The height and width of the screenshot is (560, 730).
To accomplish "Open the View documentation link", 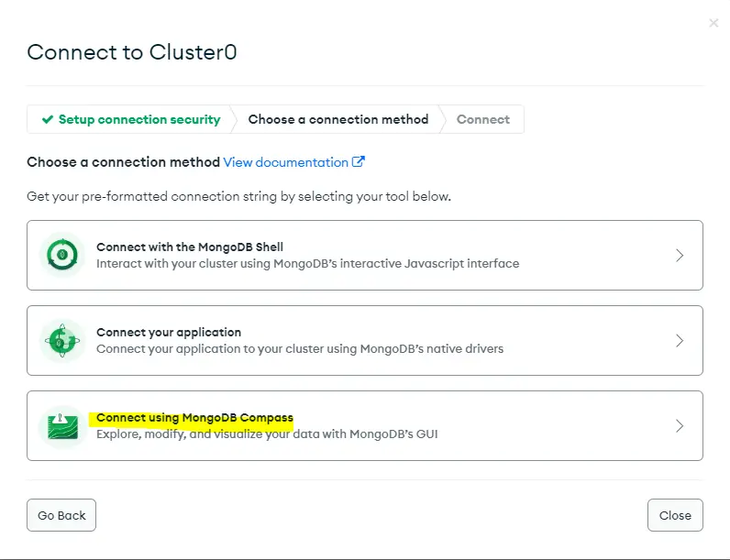I will (285, 162).
